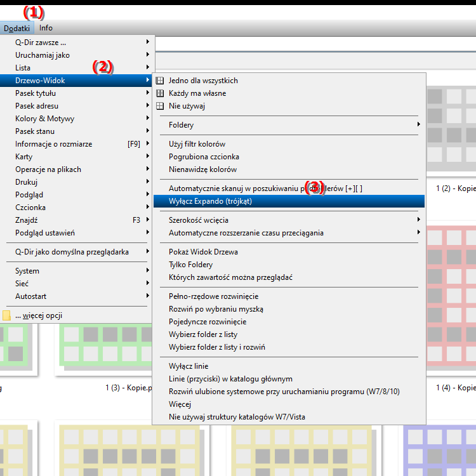Select Wyłącz Expando (trójkąt)
Screen dimensions: 476x476
pos(289,201)
